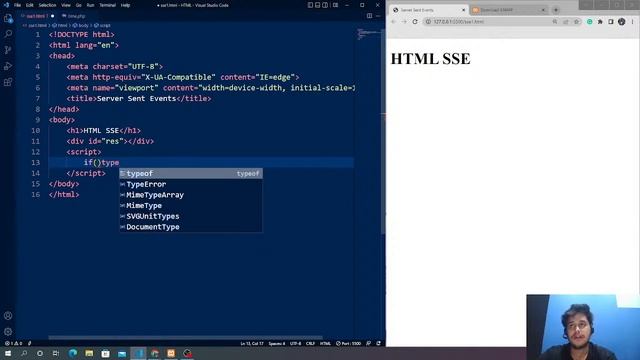The width and height of the screenshot is (640, 360).
Task: Click the Spaces: 4 indentation status item
Action: (x=277, y=343)
